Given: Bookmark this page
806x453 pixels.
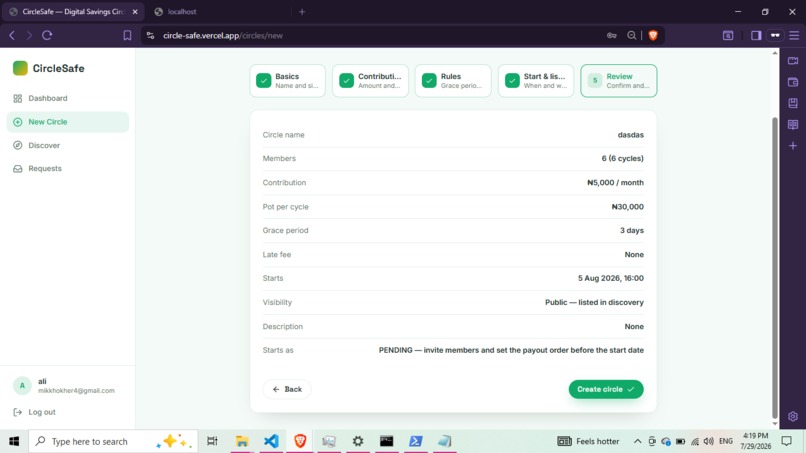Looking at the screenshot, I should (127, 35).
